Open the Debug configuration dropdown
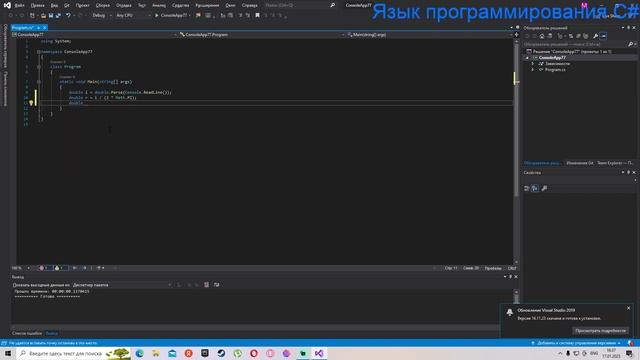This screenshot has width=640, height=360. pyautogui.click(x=102, y=16)
